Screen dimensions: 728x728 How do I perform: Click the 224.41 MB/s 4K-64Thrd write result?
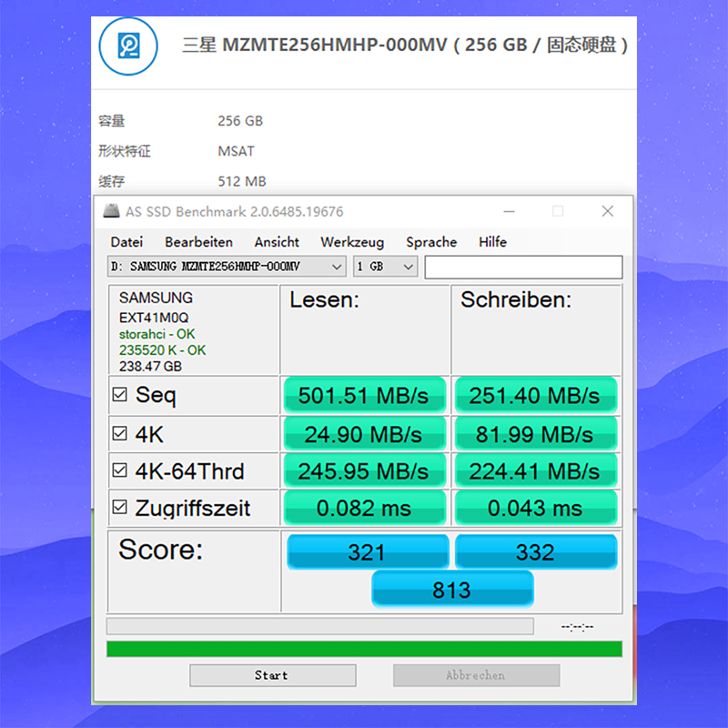[536, 470]
